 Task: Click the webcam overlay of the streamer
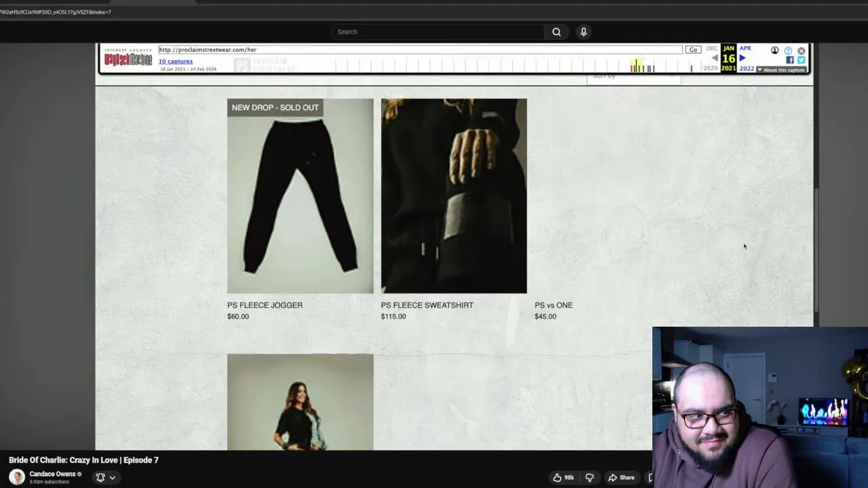click(x=760, y=407)
